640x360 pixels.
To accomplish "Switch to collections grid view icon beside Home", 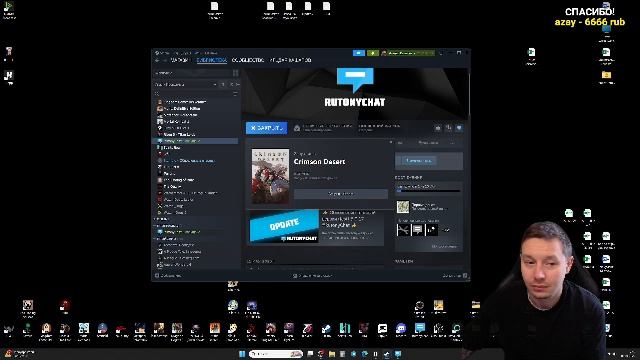I will click(x=236, y=73).
